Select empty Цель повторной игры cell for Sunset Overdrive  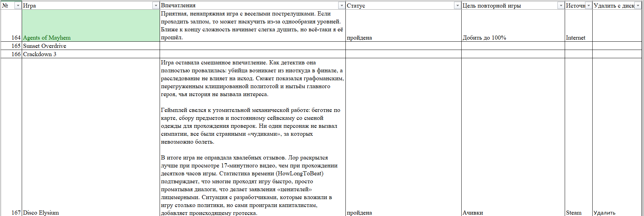[513, 46]
